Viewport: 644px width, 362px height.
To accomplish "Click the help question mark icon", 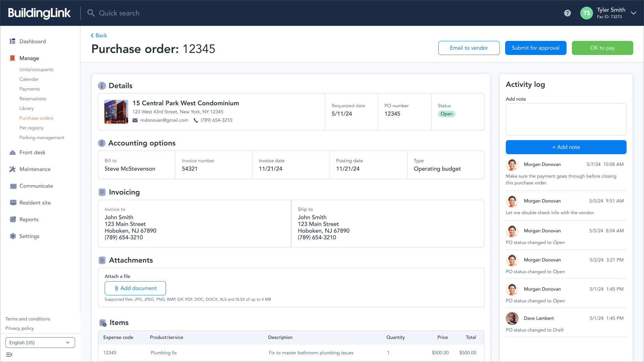I will tap(567, 13).
